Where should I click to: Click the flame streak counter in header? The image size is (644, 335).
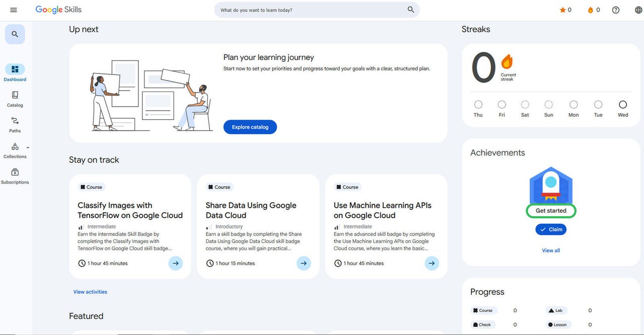591,10
